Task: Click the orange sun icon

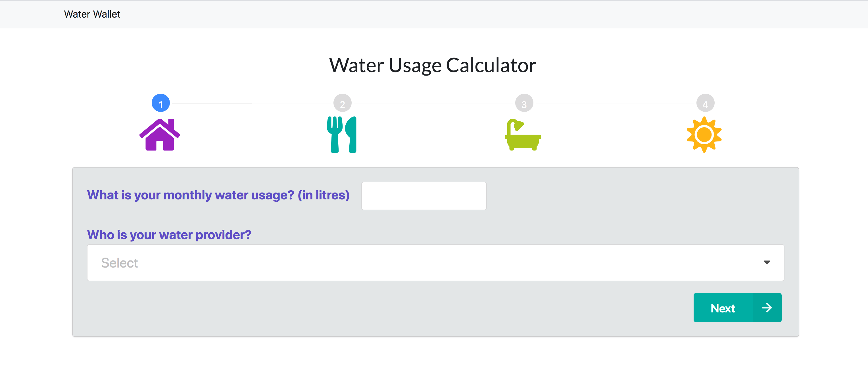Action: pos(704,135)
